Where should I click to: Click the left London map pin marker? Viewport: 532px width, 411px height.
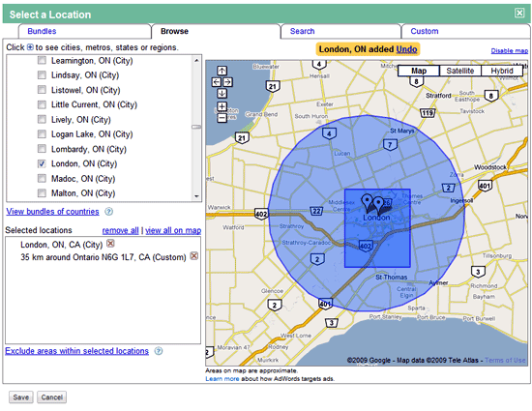367,202
